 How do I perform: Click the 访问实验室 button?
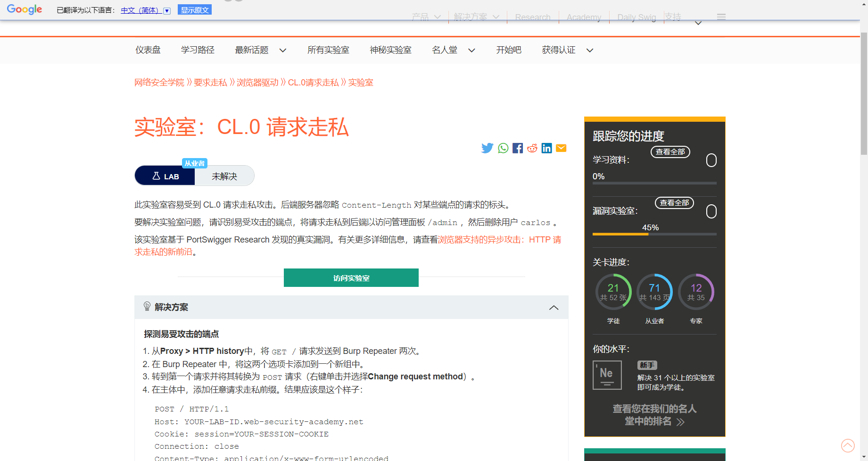pos(351,277)
